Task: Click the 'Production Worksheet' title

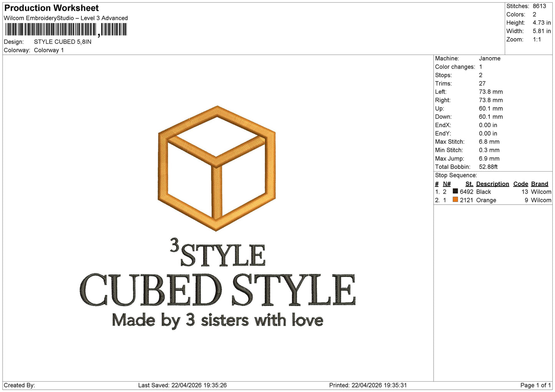Action: coord(51,8)
